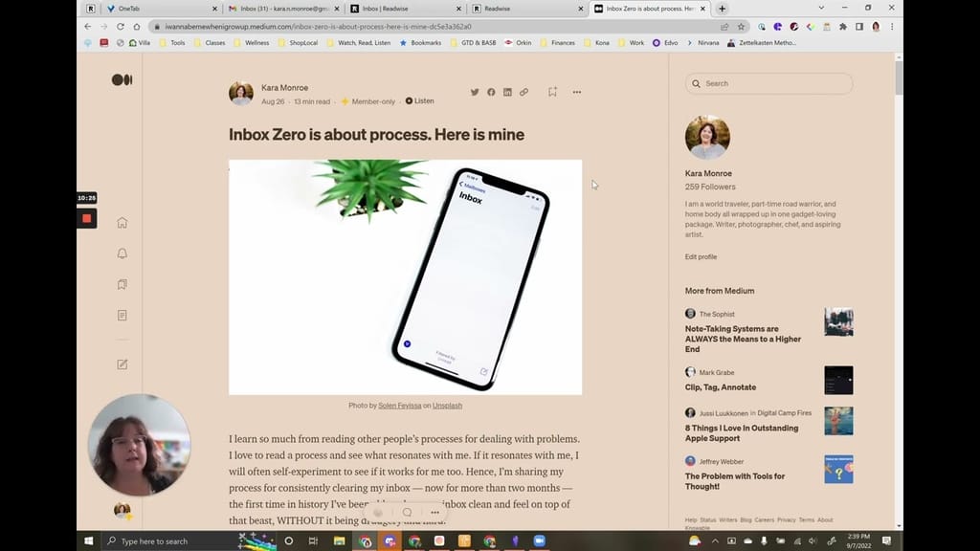Viewport: 980px width, 551px height.
Task: Play the article audio with Listen
Action: tap(419, 100)
